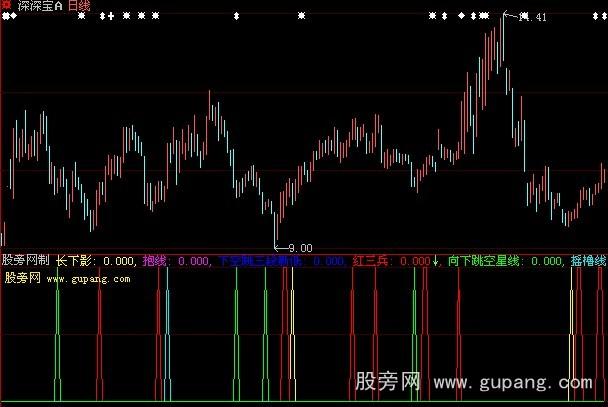
Task: Select the 摇橹线 indicator label
Action: pyautogui.click(x=588, y=261)
